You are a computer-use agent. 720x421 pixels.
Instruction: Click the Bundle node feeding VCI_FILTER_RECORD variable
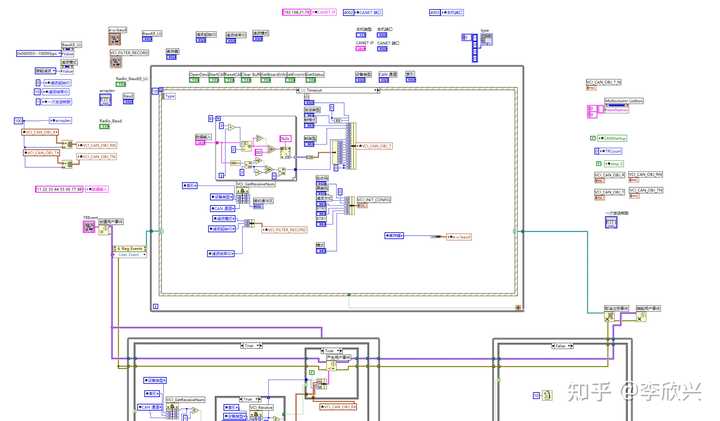[249, 223]
